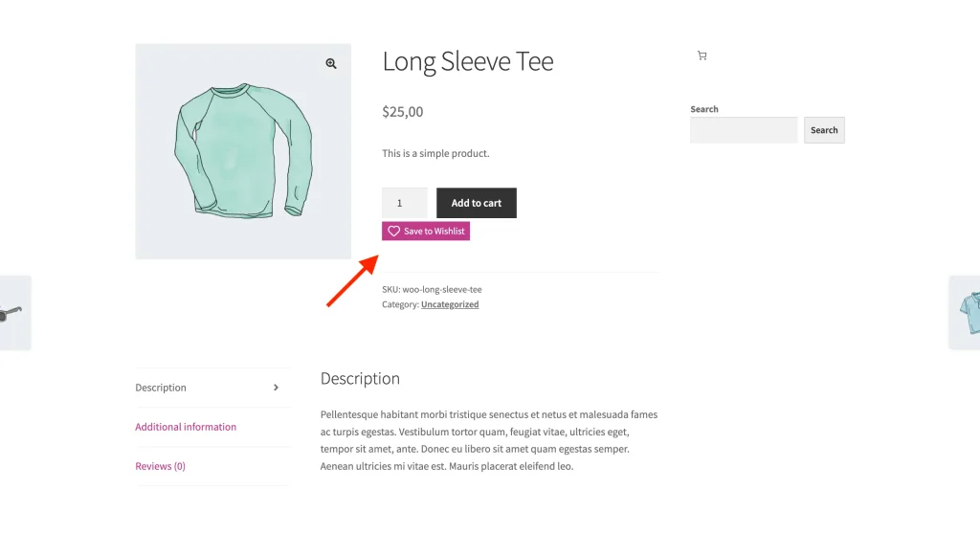Click the chevron arrow beside the Description tab
This screenshot has width=980, height=533.
276,388
